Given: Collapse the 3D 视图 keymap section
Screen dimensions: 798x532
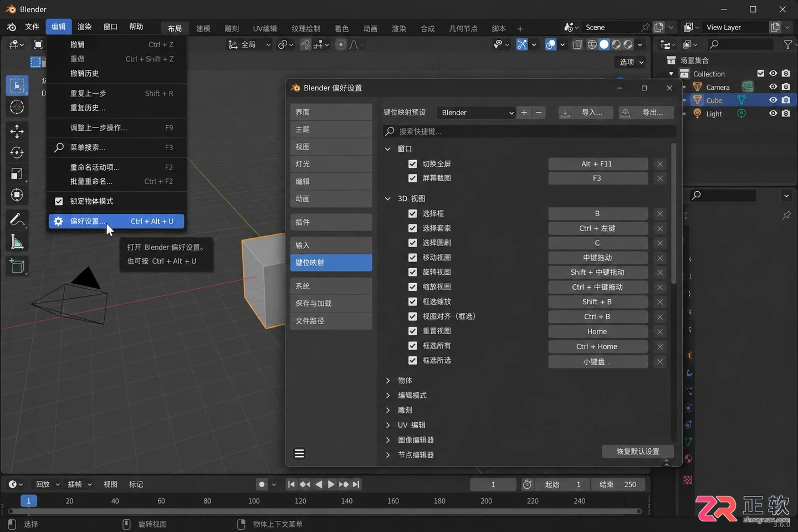Looking at the screenshot, I should pos(388,198).
